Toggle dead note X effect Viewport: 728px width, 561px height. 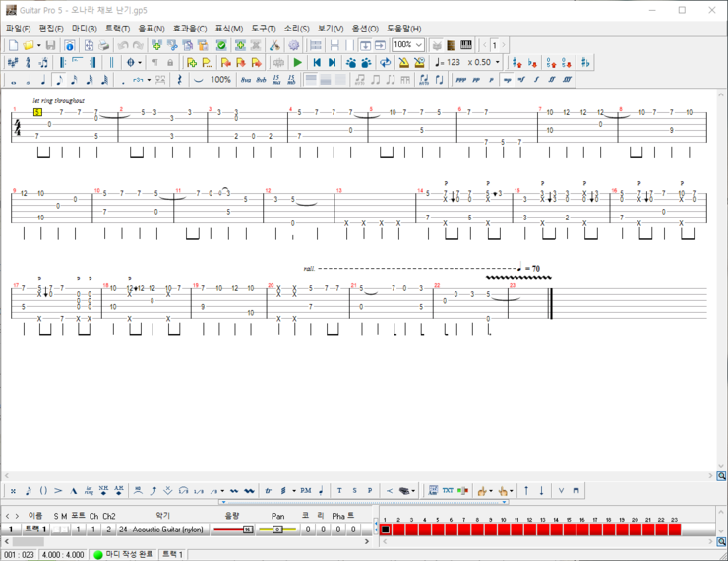13,491
